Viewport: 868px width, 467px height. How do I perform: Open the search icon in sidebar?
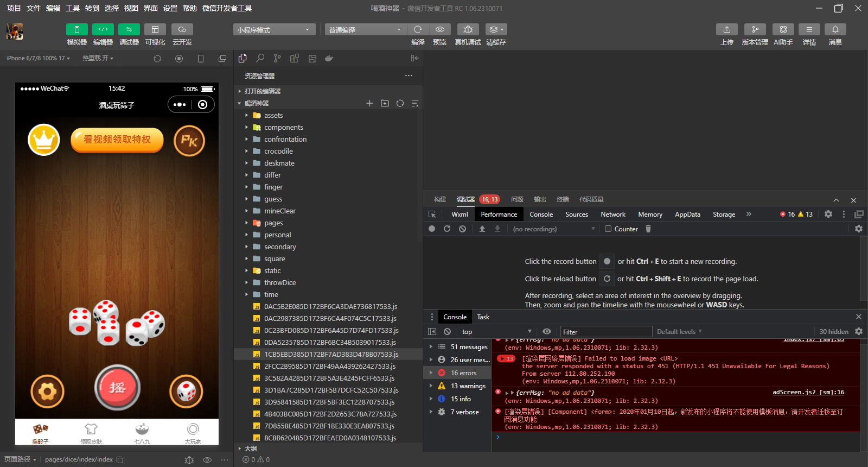point(260,58)
